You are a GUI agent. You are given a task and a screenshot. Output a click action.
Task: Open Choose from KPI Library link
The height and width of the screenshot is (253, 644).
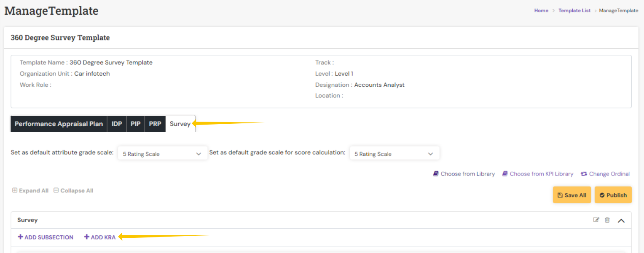pyautogui.click(x=542, y=174)
